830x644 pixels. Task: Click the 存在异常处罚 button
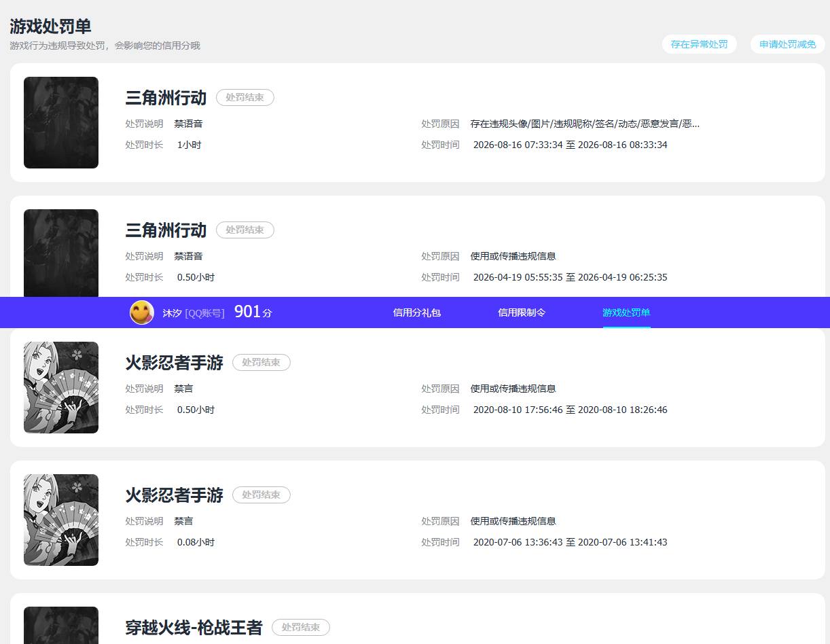[x=699, y=44]
